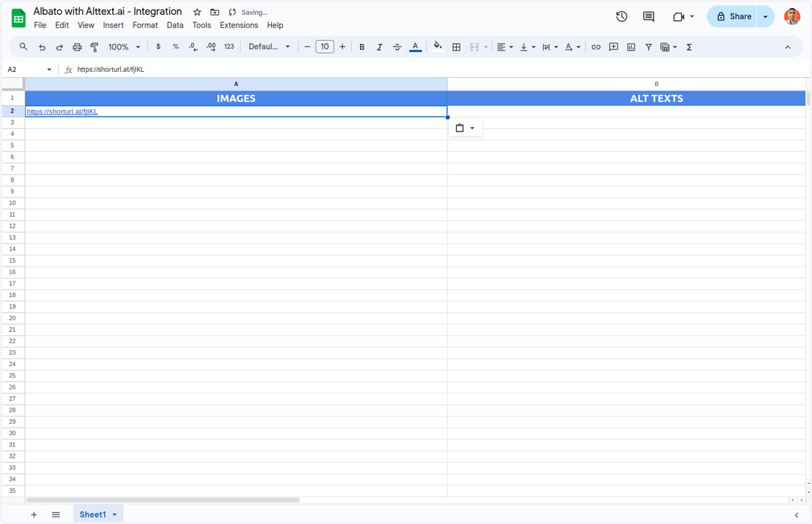Viewport: 812px width, 524px height.
Task: Open the Insert menu
Action: coord(113,25)
